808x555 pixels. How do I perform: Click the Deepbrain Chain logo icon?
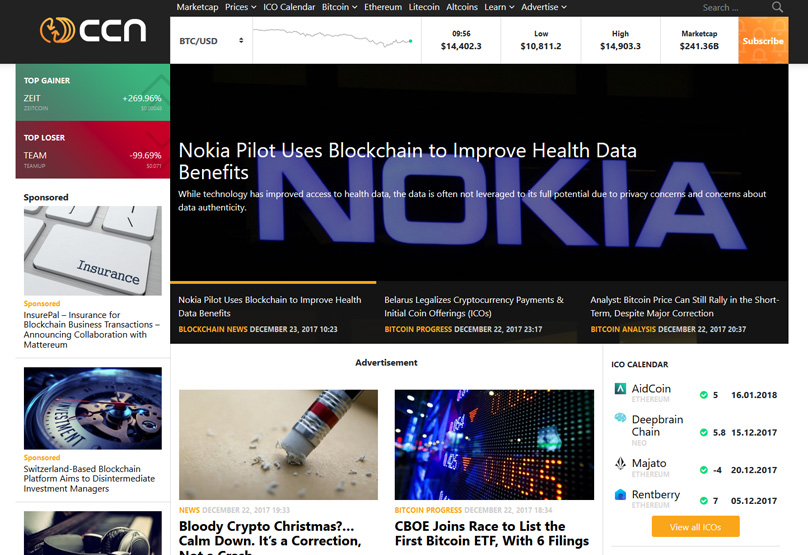620,418
